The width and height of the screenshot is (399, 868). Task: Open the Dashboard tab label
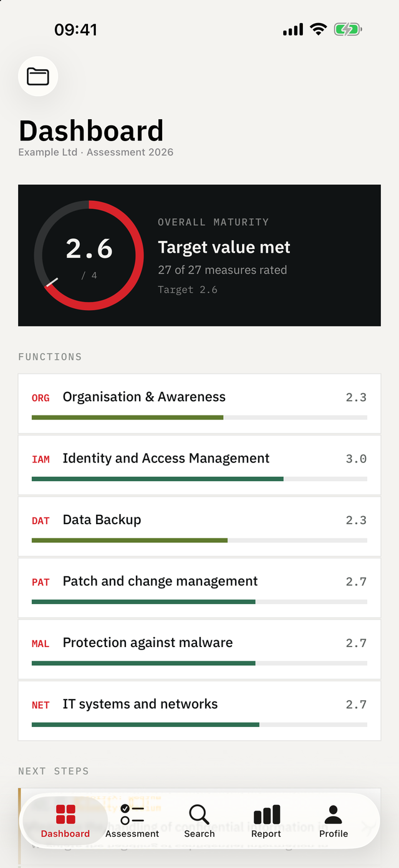(65, 834)
